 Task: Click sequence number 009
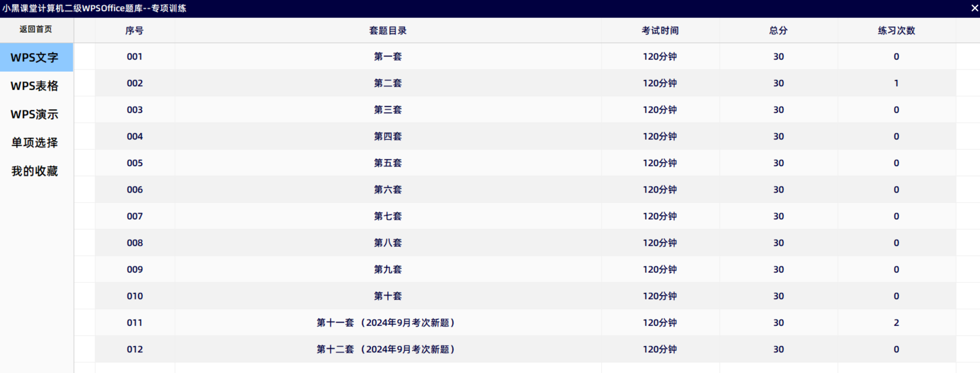134,269
